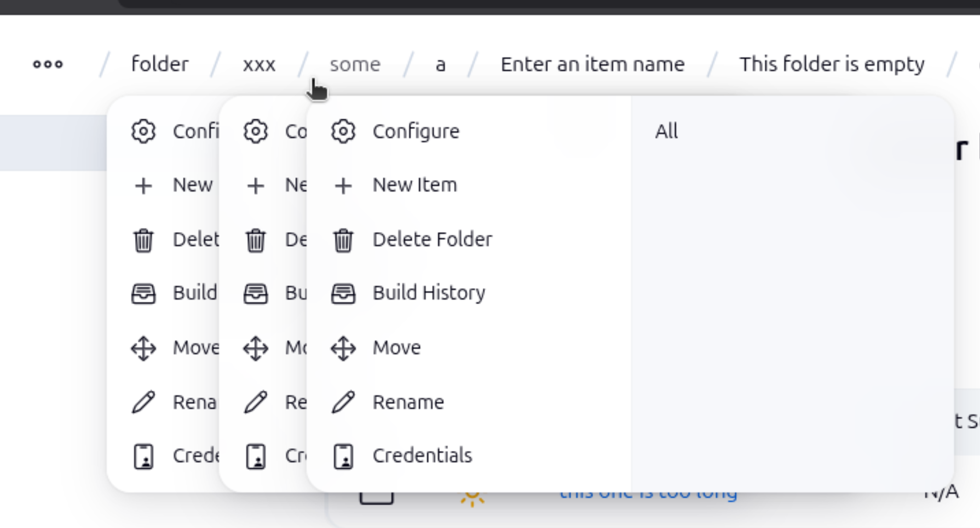Click the plus icon next to New Item
Viewport: 980px width, 528px height.
(x=343, y=185)
